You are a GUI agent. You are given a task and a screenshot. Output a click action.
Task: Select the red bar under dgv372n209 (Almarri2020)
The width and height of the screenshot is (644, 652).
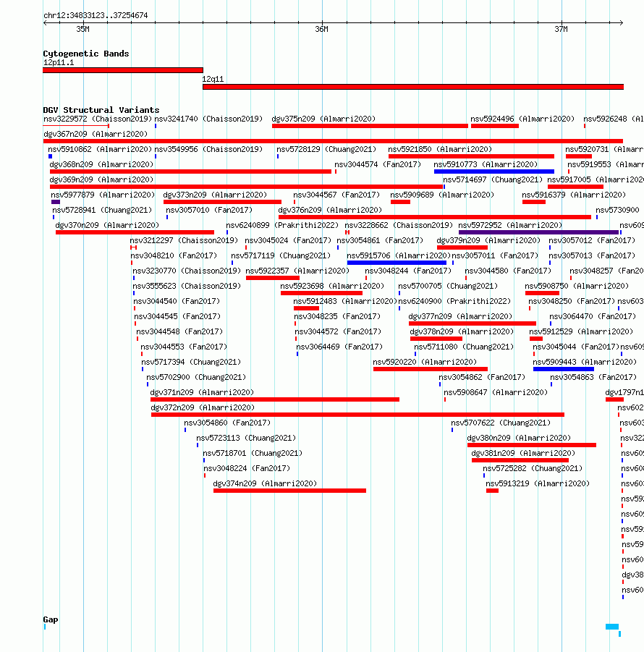tap(357, 415)
